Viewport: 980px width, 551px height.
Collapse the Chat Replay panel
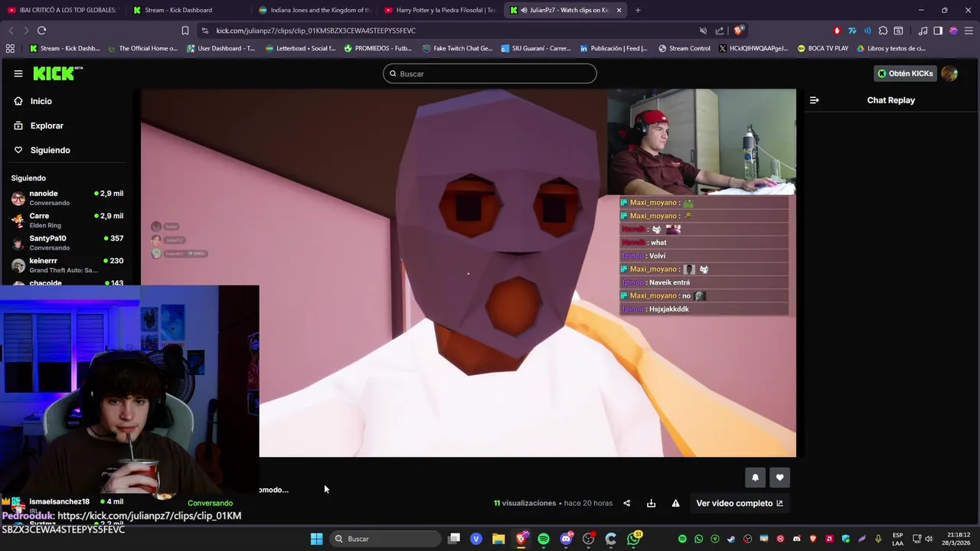click(814, 100)
